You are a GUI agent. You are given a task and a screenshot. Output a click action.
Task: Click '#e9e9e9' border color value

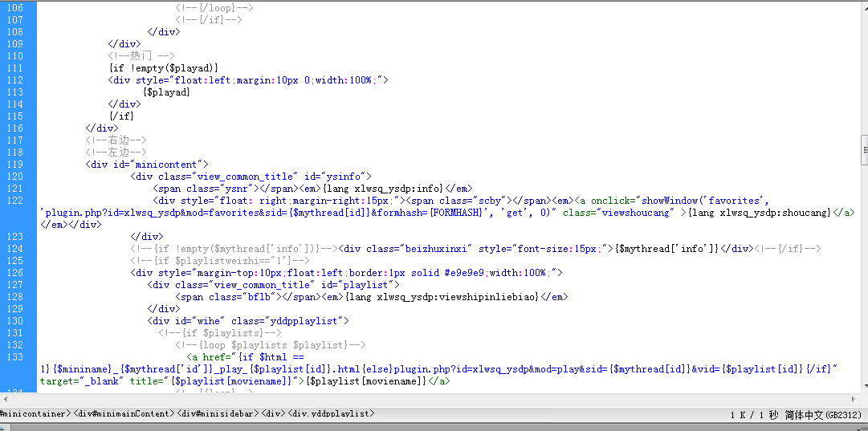coord(465,273)
